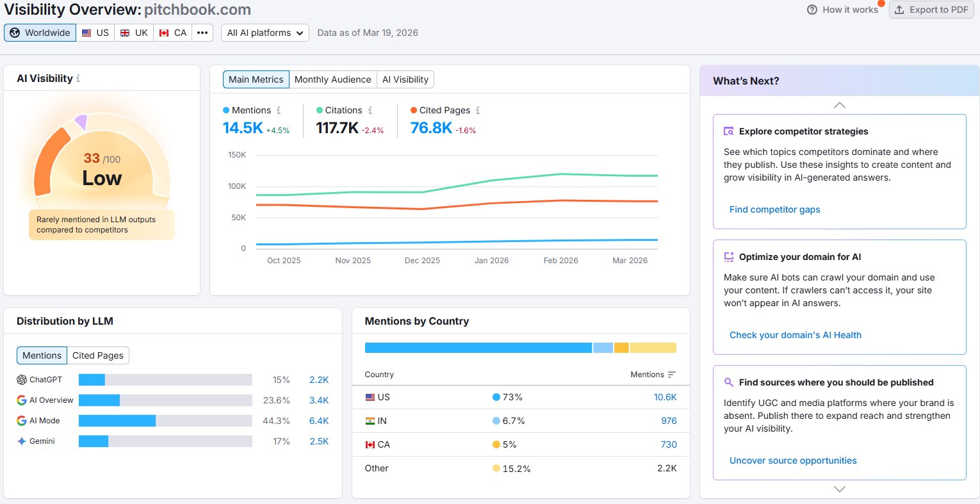The width and height of the screenshot is (980, 504).
Task: Click the 3.4K AI Overview mentions value
Action: 319,400
